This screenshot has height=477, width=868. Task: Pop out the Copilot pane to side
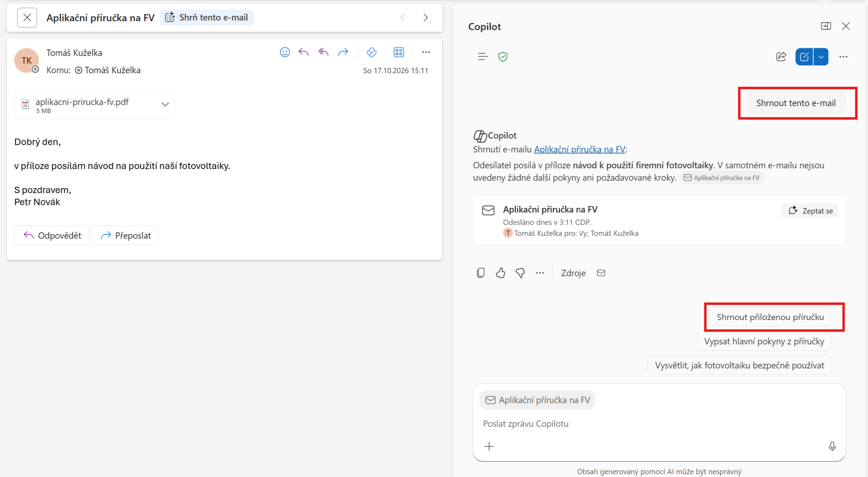pyautogui.click(x=826, y=26)
